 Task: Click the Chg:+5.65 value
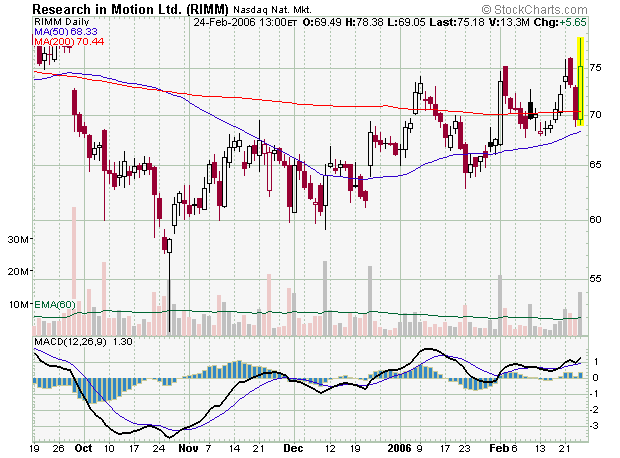(x=560, y=22)
